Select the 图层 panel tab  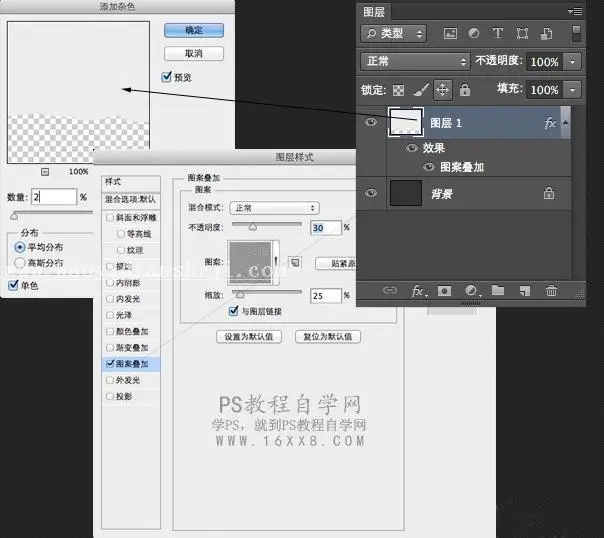pyautogui.click(x=374, y=12)
